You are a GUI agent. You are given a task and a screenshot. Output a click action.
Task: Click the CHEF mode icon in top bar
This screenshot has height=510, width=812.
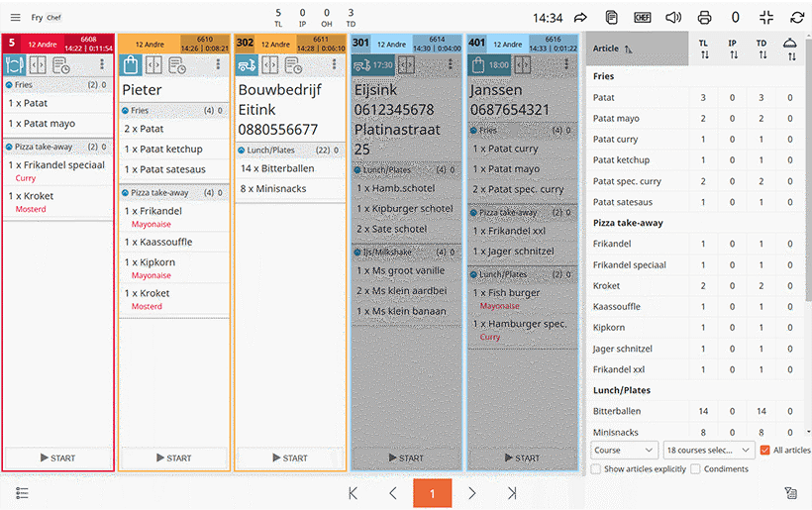[643, 17]
